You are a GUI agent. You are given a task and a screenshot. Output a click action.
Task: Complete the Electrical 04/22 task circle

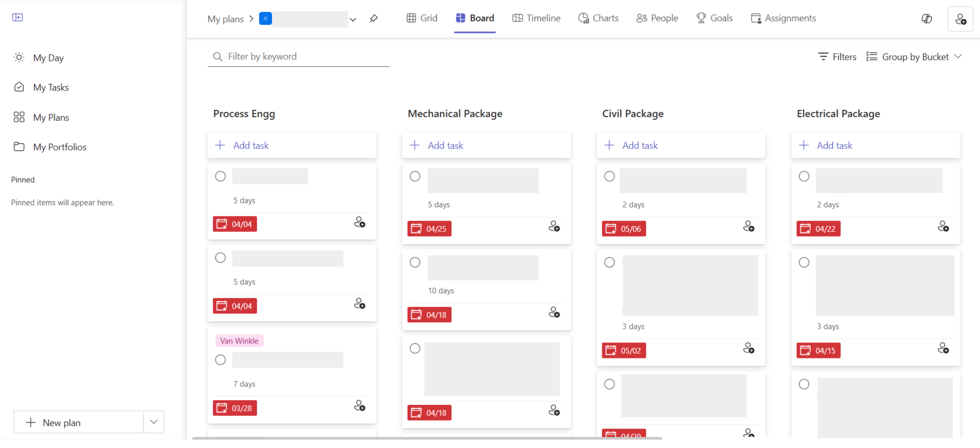(804, 176)
